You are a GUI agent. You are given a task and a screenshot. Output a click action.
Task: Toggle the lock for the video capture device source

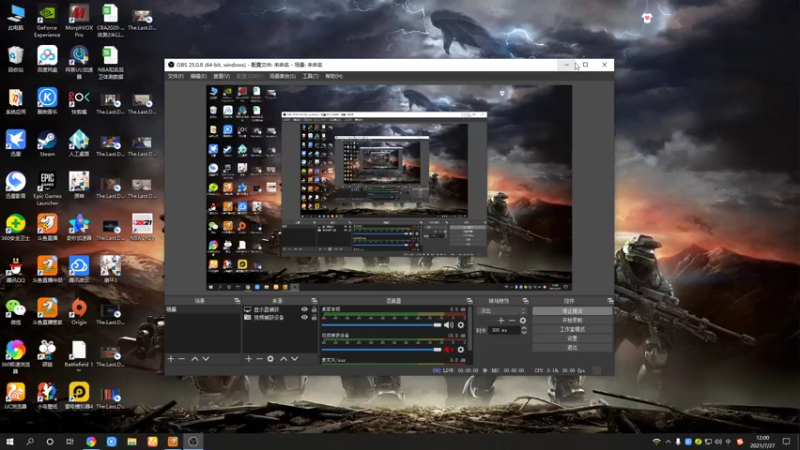pyautogui.click(x=314, y=317)
